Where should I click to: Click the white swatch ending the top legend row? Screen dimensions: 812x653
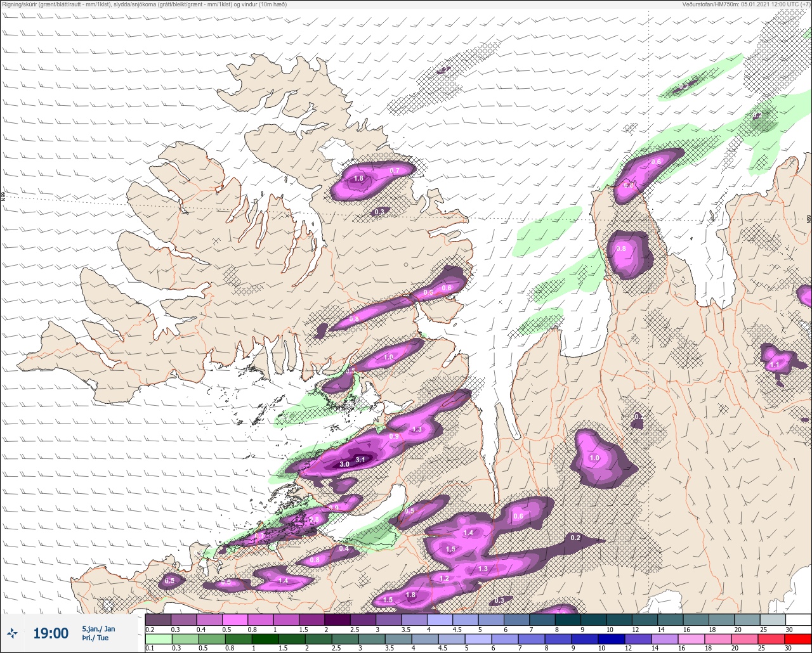pyautogui.click(x=798, y=619)
